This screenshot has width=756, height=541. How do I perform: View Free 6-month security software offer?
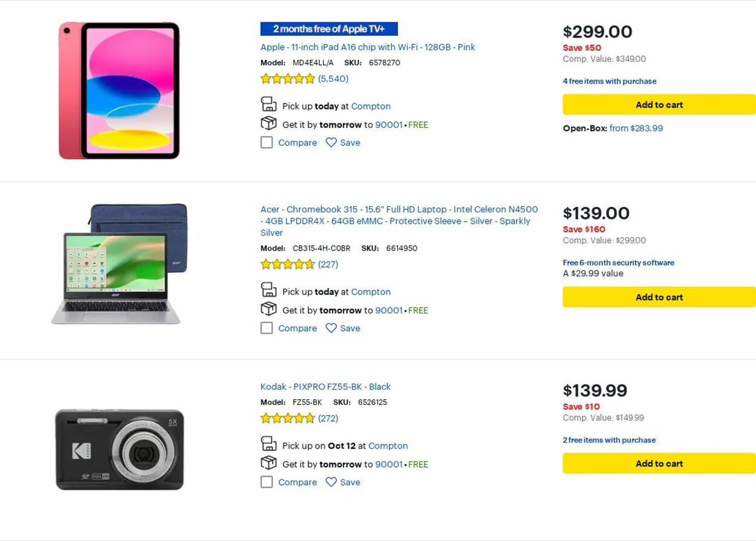[618, 263]
